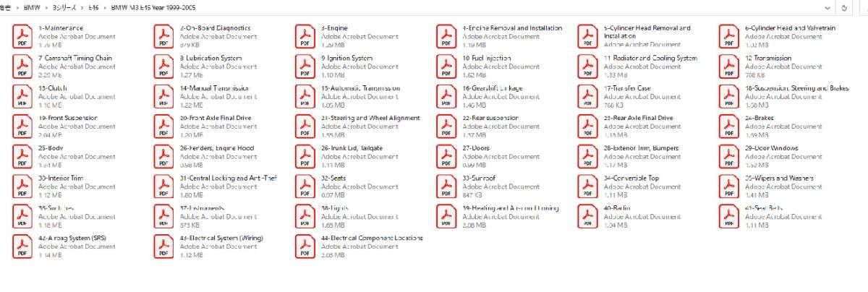Select the 27-Doors PDF icon
Viewport: 868px width, 292px height.
446,156
